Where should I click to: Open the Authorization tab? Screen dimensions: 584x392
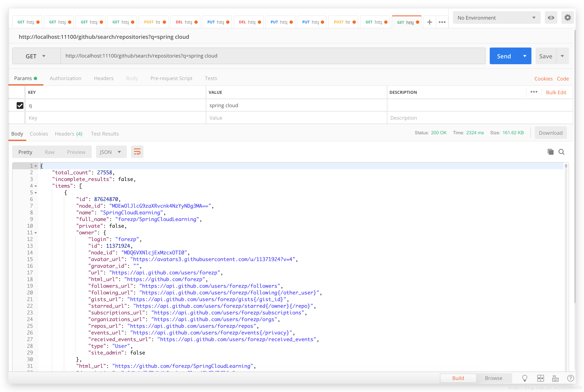tap(65, 78)
